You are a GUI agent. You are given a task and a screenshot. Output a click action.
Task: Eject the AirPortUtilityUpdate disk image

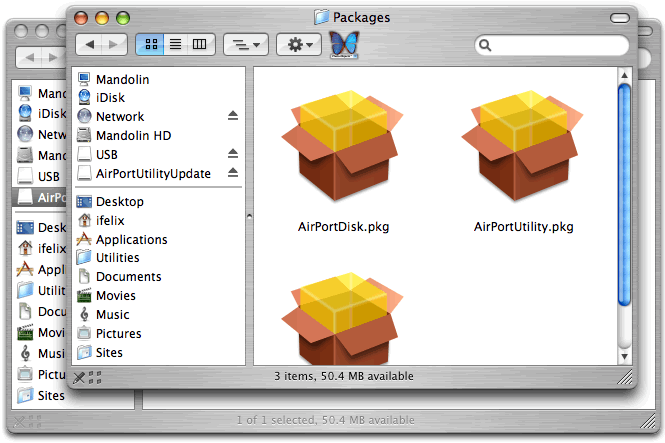tap(233, 173)
